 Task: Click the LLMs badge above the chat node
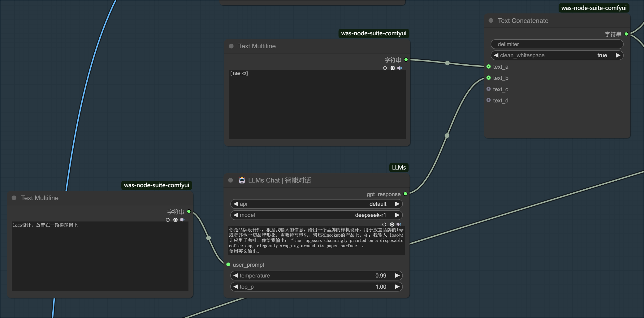(x=399, y=168)
